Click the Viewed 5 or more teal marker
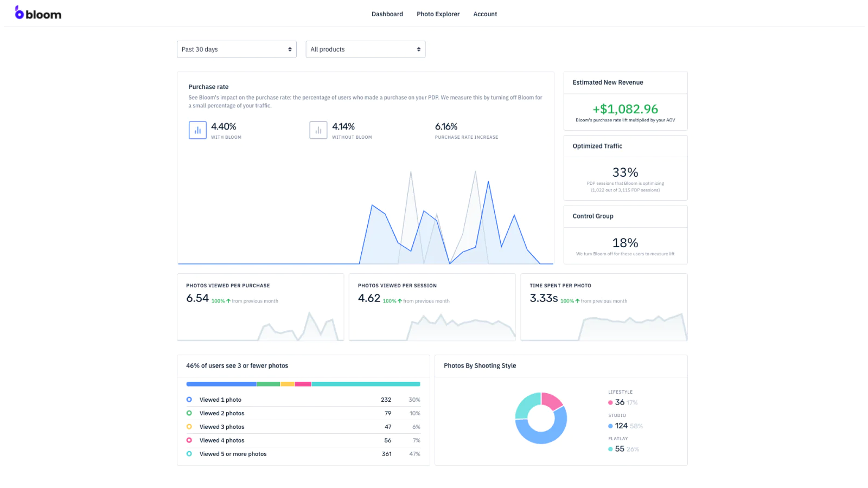Image resolution: width=868 pixels, height=488 pixels. (189, 454)
